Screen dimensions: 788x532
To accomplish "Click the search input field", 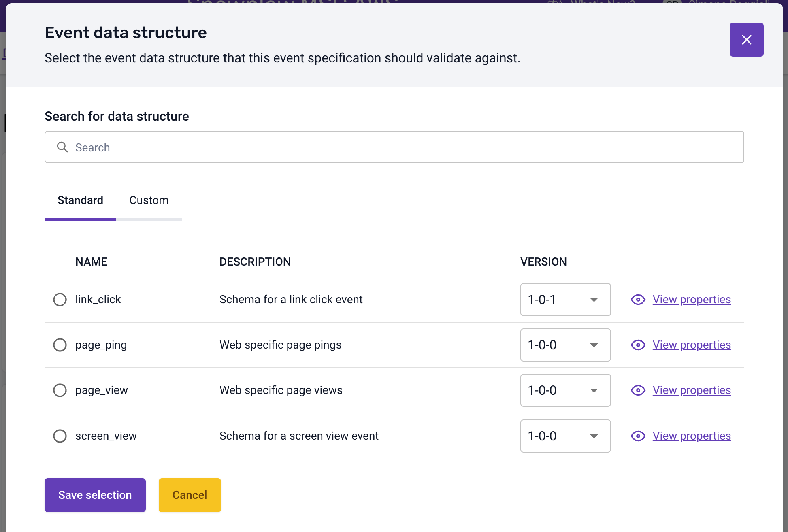I will 394,147.
